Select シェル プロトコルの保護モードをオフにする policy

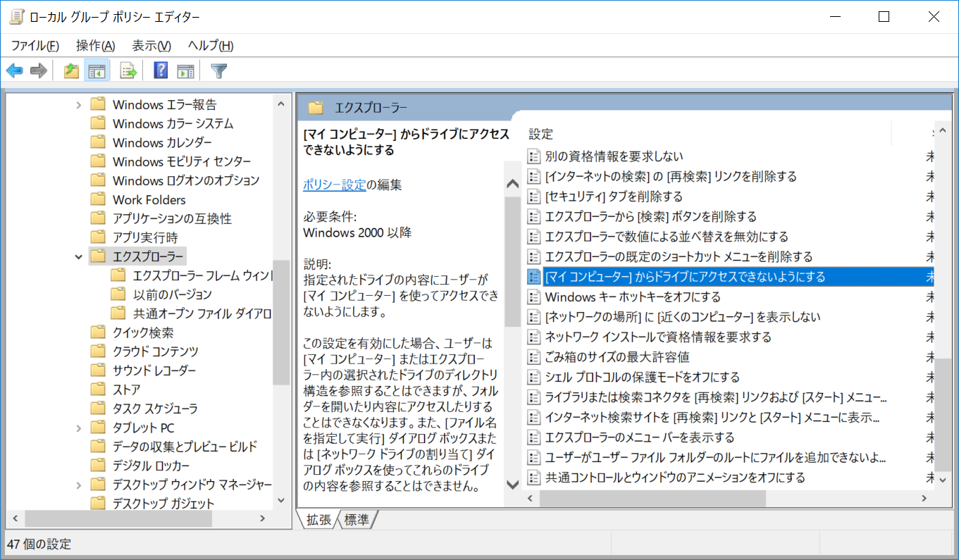pos(643,377)
